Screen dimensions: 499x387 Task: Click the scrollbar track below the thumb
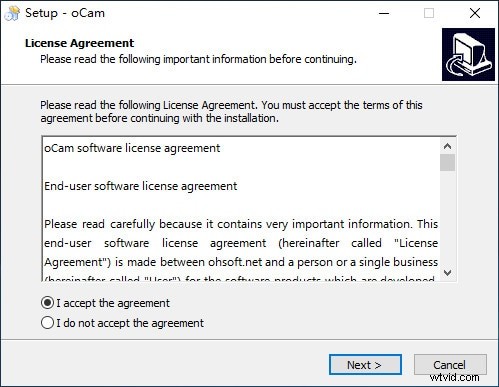pos(448,218)
